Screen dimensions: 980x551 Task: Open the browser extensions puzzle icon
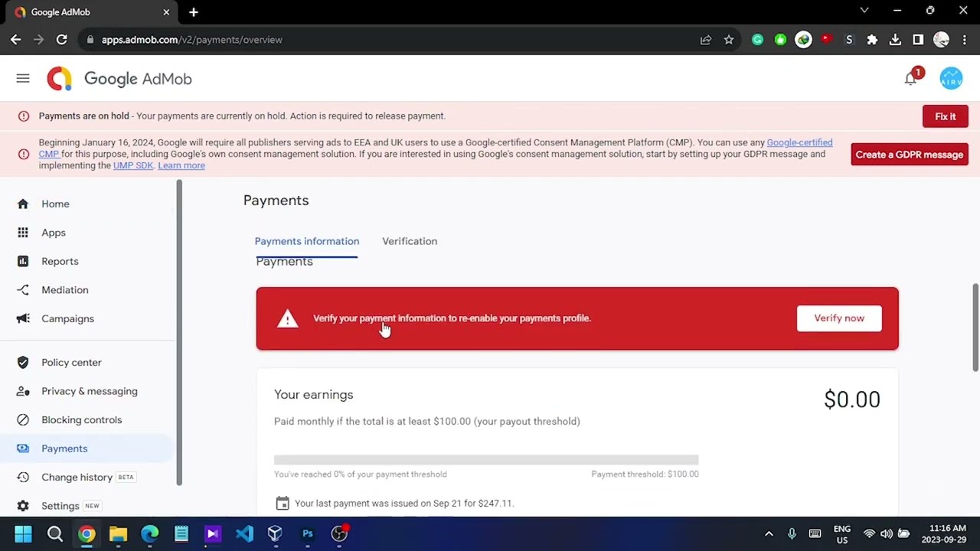pyautogui.click(x=872, y=40)
